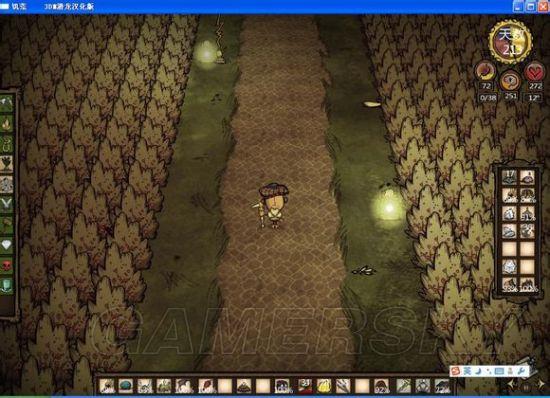Screen dimensions: 550x398
Task: Click the wrench icon in the IME toolbar
Action: click(x=521, y=371)
